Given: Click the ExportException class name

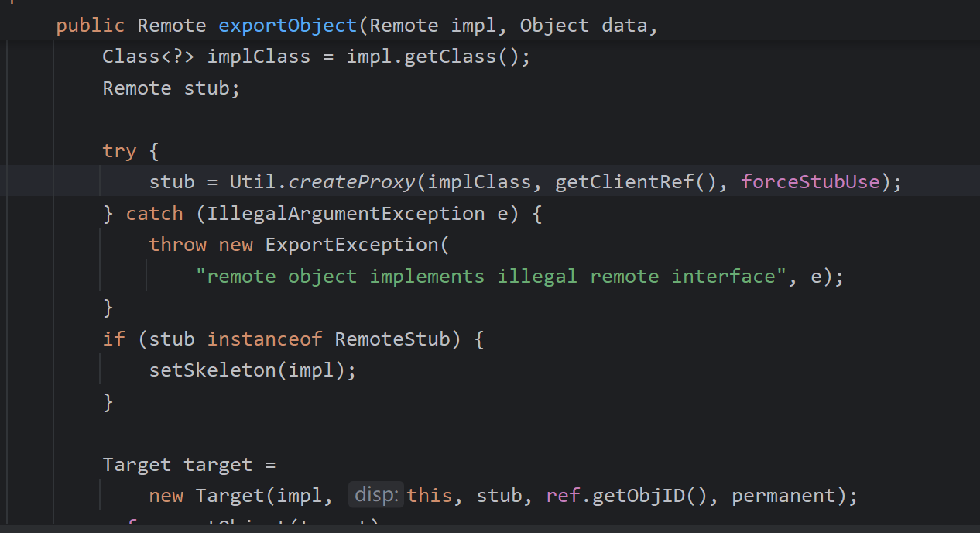Looking at the screenshot, I should click(x=351, y=245).
